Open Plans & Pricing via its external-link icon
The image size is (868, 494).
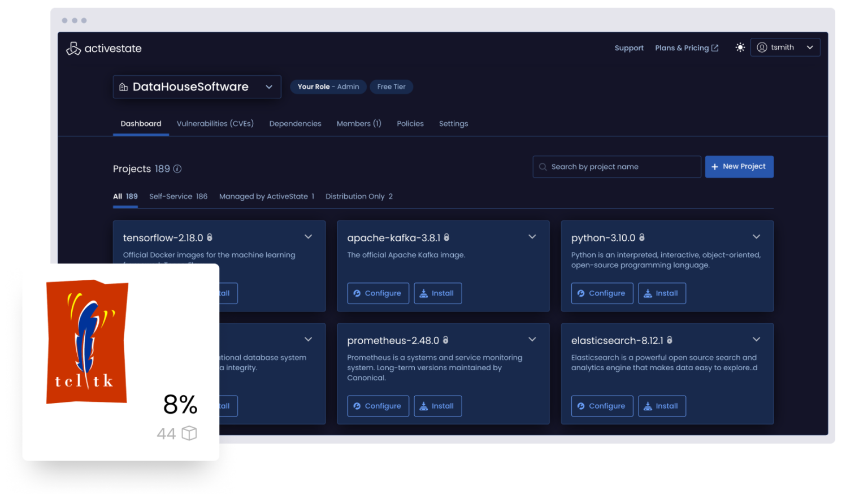click(x=715, y=47)
